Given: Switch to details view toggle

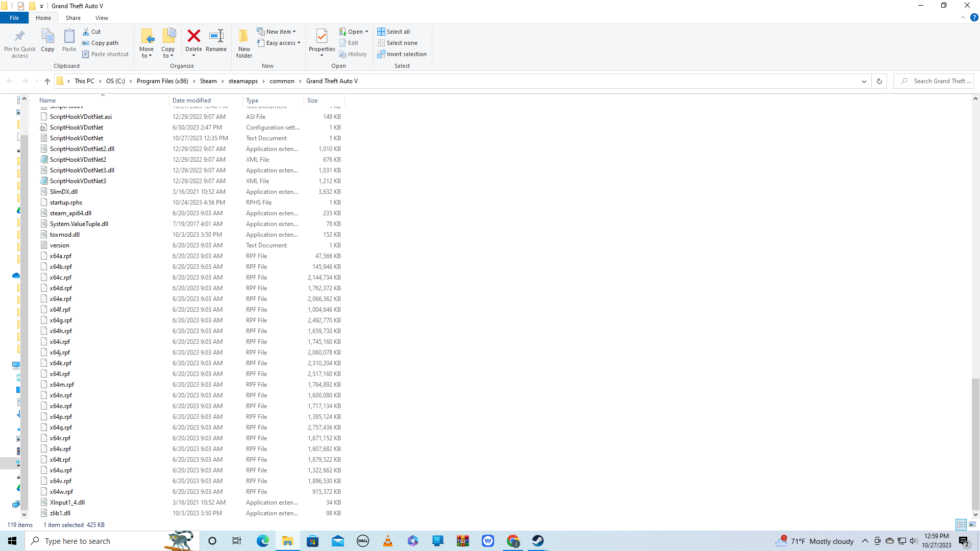Looking at the screenshot, I should pos(961,524).
